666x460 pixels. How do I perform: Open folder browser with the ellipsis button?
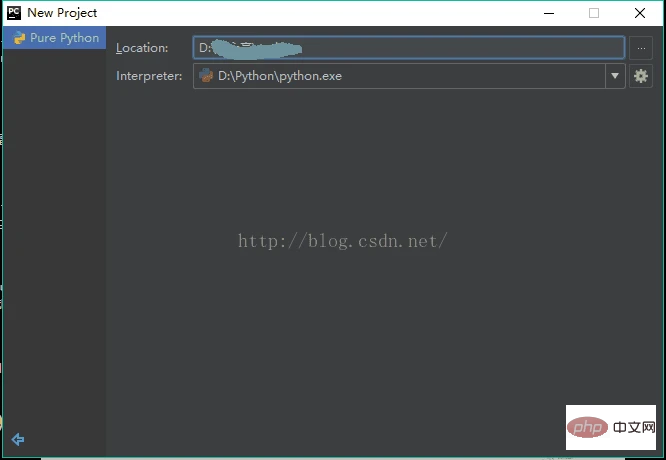(x=641, y=48)
